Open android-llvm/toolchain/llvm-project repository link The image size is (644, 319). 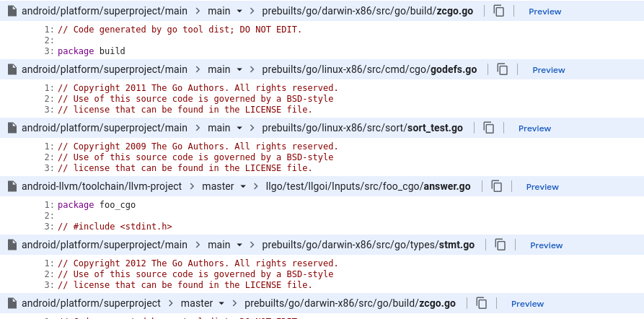click(x=102, y=186)
